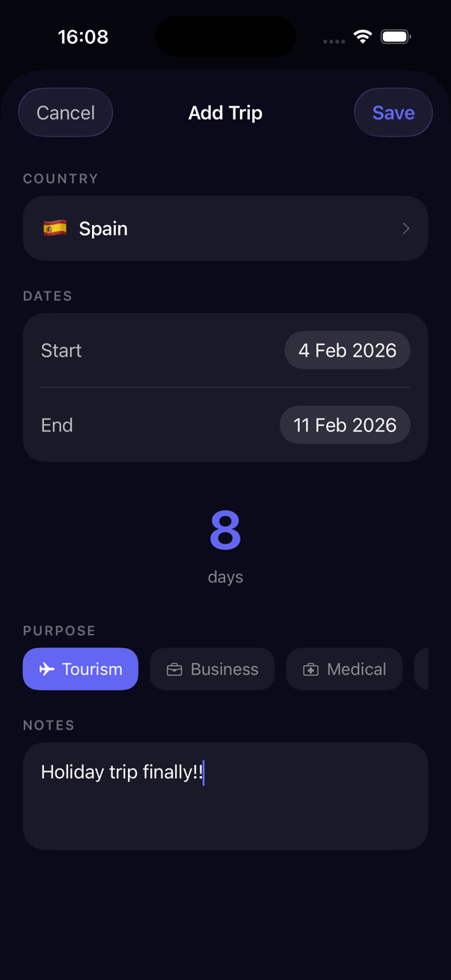
Task: Cancel adding the trip
Action: tap(65, 112)
